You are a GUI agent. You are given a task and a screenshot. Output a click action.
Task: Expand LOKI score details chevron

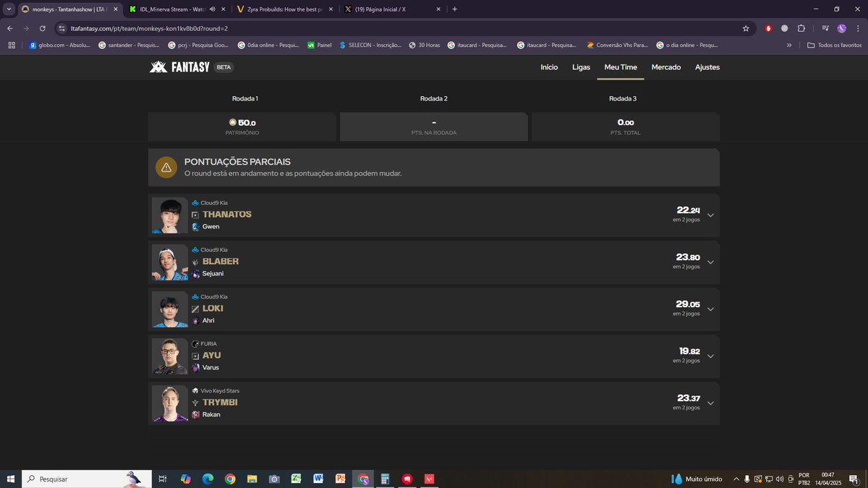point(710,309)
